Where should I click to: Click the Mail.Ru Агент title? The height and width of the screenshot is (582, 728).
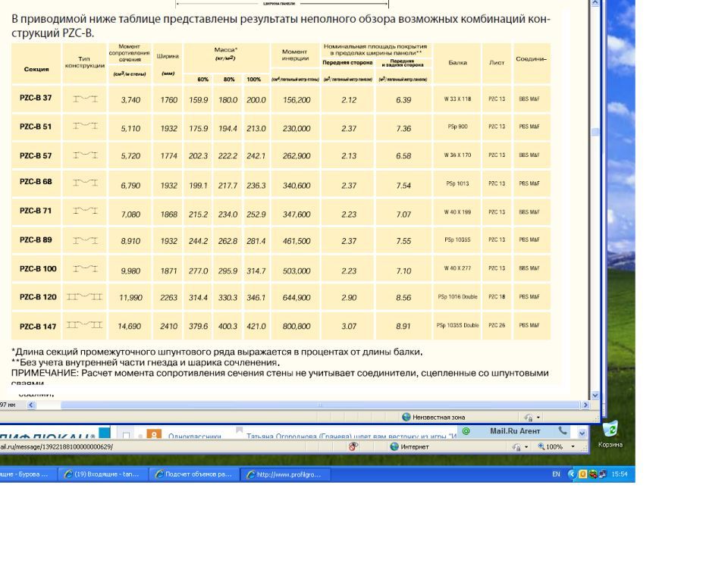coord(515,431)
